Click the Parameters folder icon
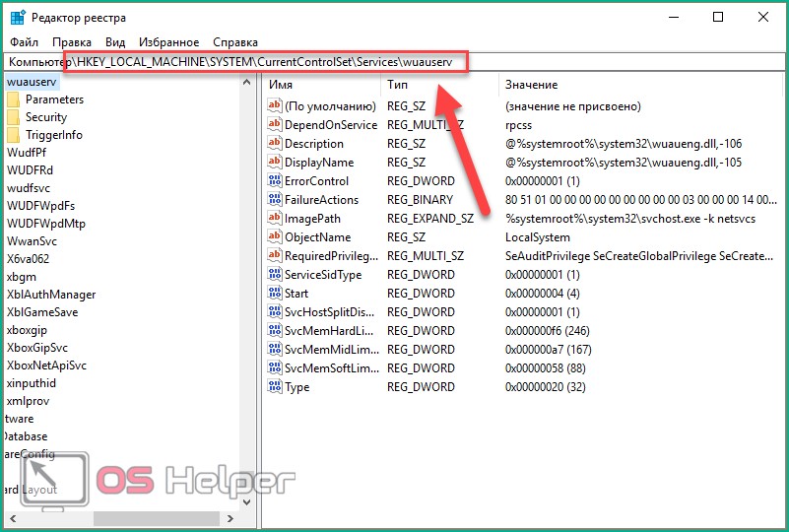 click(13, 100)
